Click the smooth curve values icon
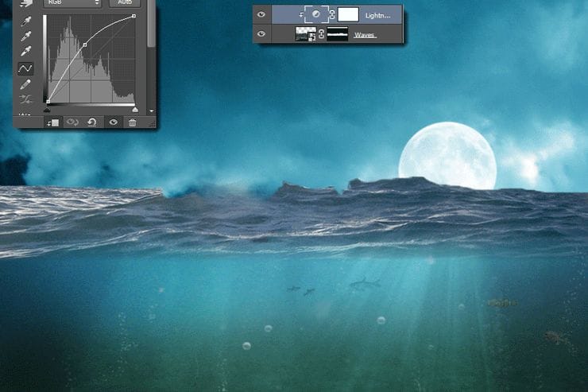The image size is (588, 392). [25, 99]
